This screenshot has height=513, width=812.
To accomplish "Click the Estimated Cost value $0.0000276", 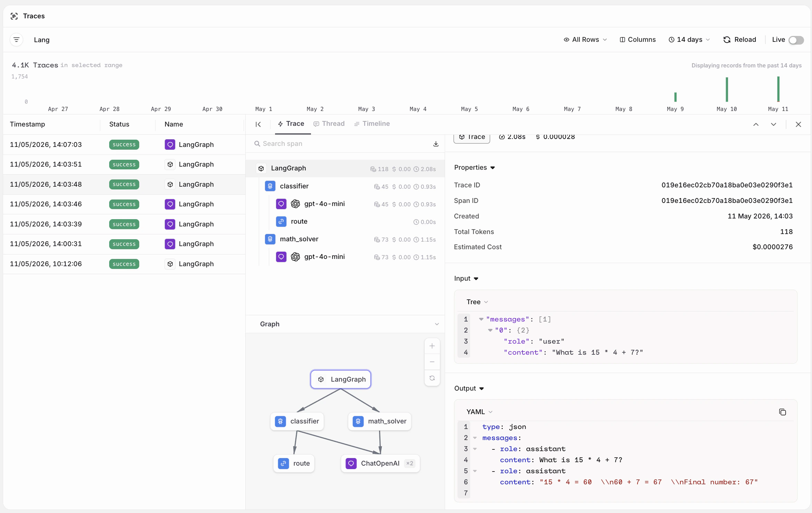I will (773, 247).
